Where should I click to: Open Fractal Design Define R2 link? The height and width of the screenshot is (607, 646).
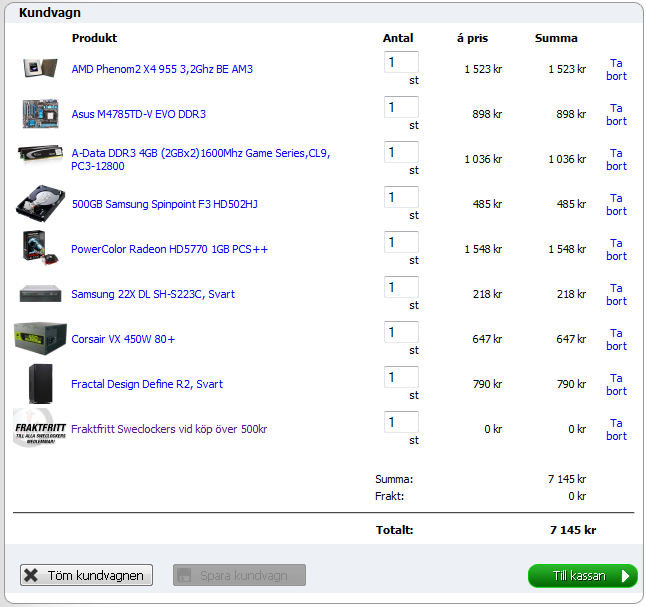click(x=147, y=384)
